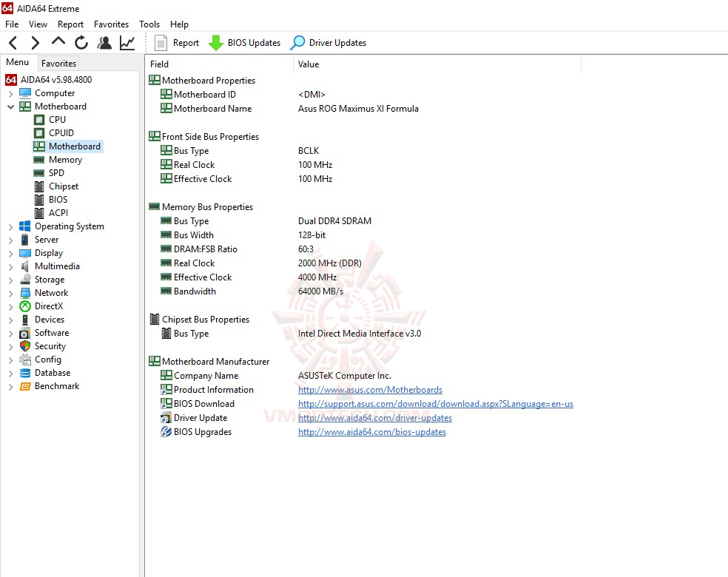Click the Config gear icon
This screenshot has width=728, height=577.
(x=25, y=360)
